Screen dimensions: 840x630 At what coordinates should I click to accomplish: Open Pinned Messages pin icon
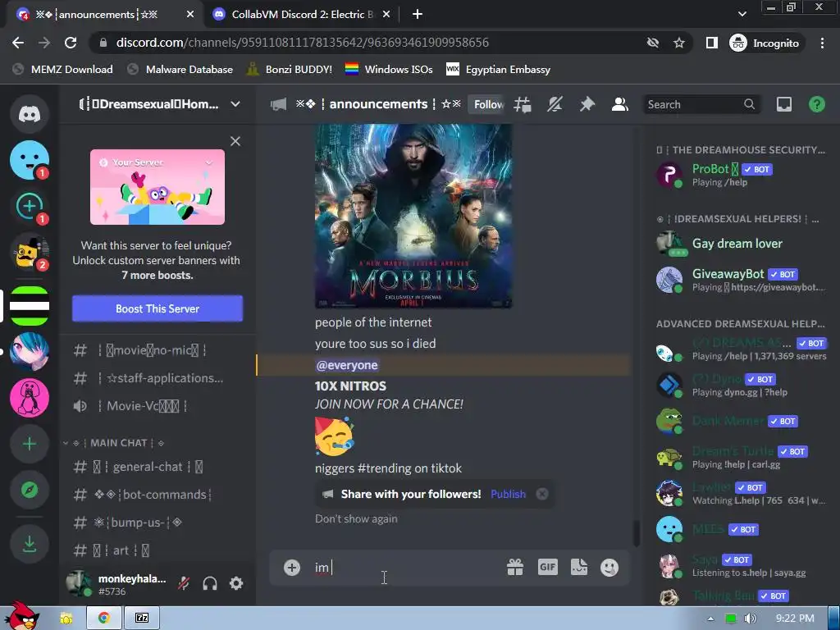[587, 104]
